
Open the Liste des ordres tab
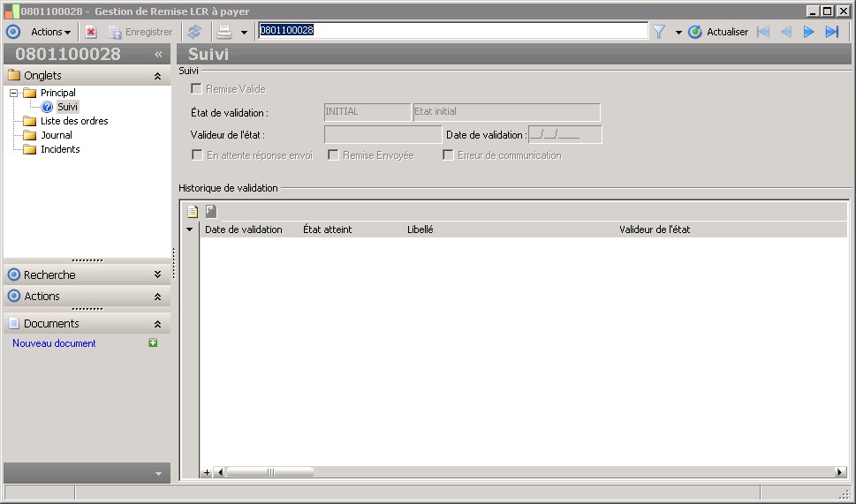coord(74,121)
